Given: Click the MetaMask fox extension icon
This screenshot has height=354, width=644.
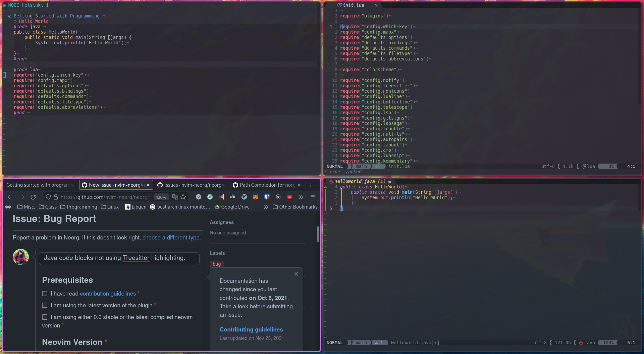Looking at the screenshot, I should tap(256, 197).
